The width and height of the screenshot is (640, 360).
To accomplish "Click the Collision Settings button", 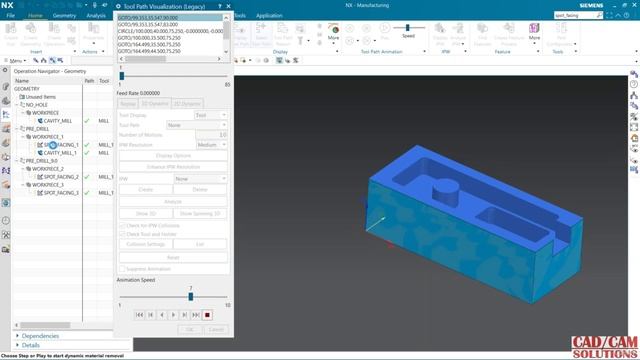I will [x=146, y=244].
